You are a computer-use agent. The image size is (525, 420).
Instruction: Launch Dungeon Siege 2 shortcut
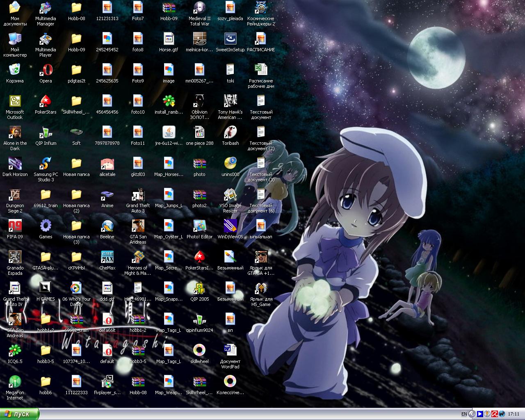15,194
